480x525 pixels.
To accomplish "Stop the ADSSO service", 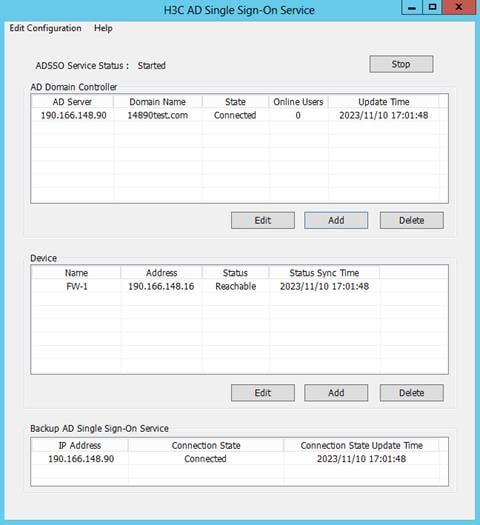I will (401, 64).
